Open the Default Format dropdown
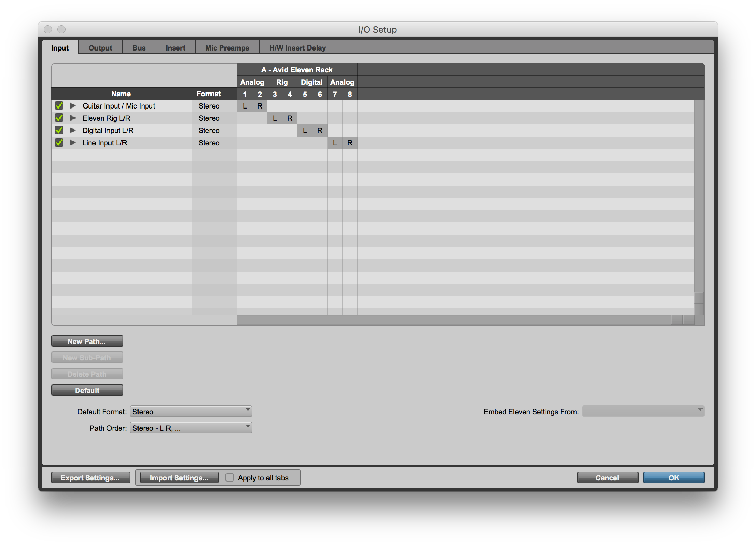The image size is (756, 546). [190, 411]
